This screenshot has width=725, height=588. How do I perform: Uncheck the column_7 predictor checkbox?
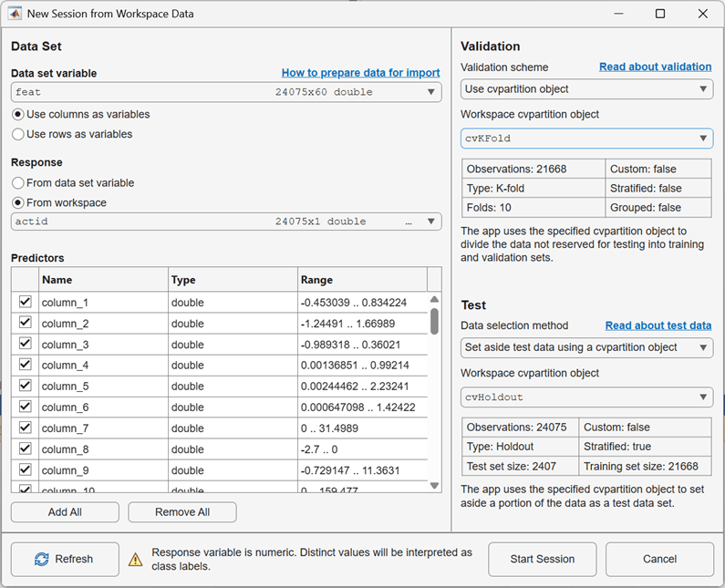click(x=25, y=428)
